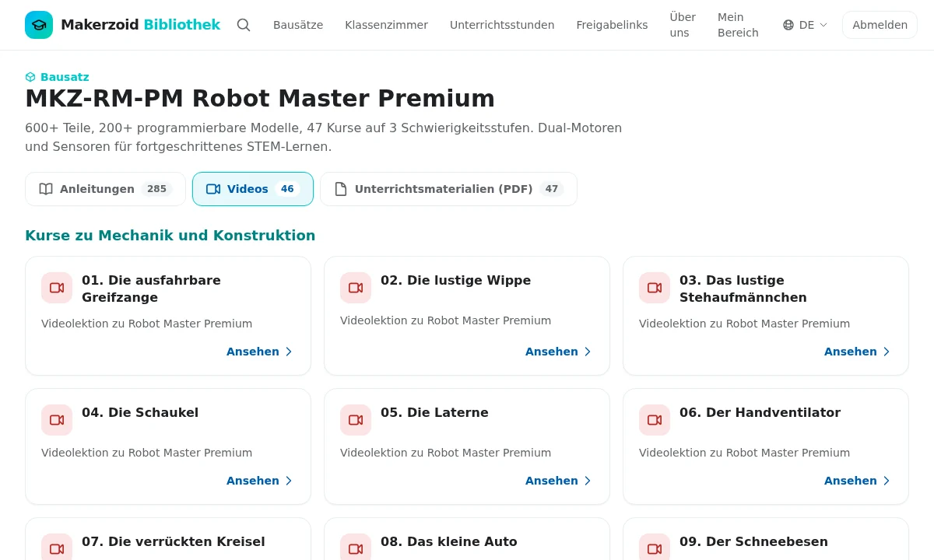Click video icon of 03. Das lustige Stehaufmännchen
This screenshot has height=560, width=934.
click(x=655, y=288)
